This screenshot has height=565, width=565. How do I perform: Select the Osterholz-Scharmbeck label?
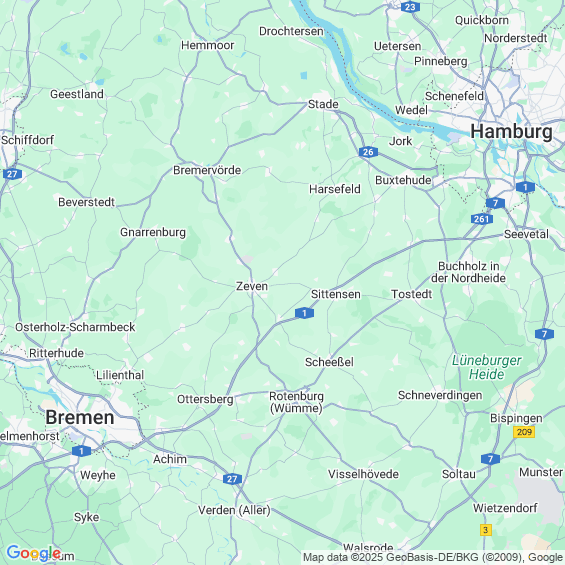pos(75,327)
